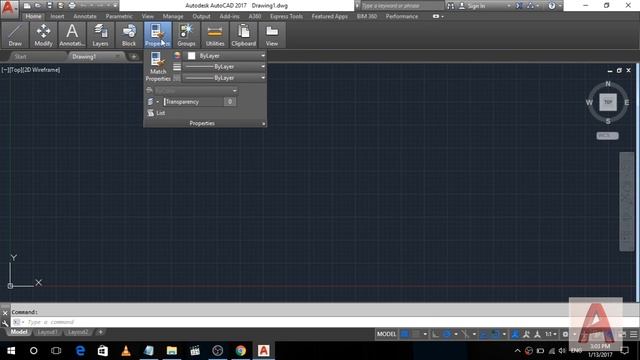
Task: Click the WCS label below ViewCube
Action: (x=607, y=136)
